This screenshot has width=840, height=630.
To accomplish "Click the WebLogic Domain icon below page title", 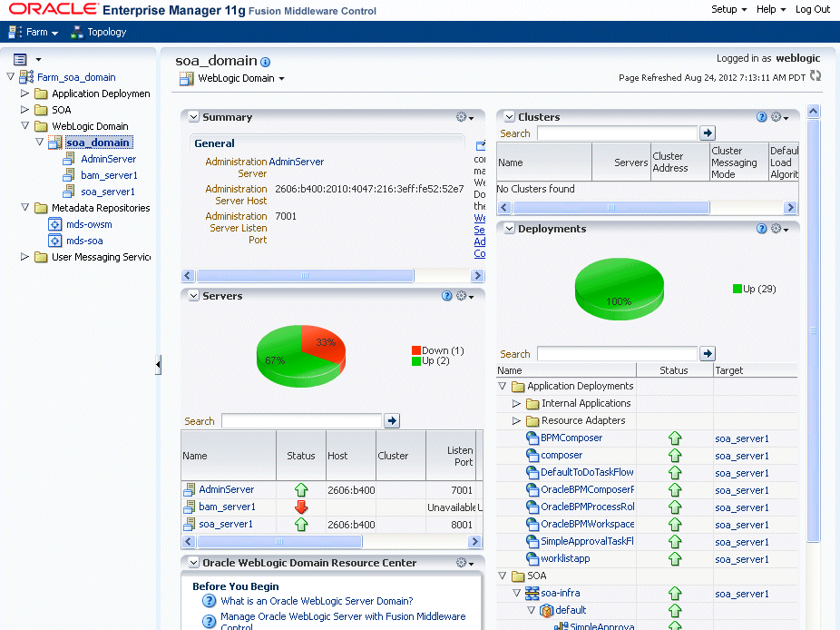I will point(187,79).
